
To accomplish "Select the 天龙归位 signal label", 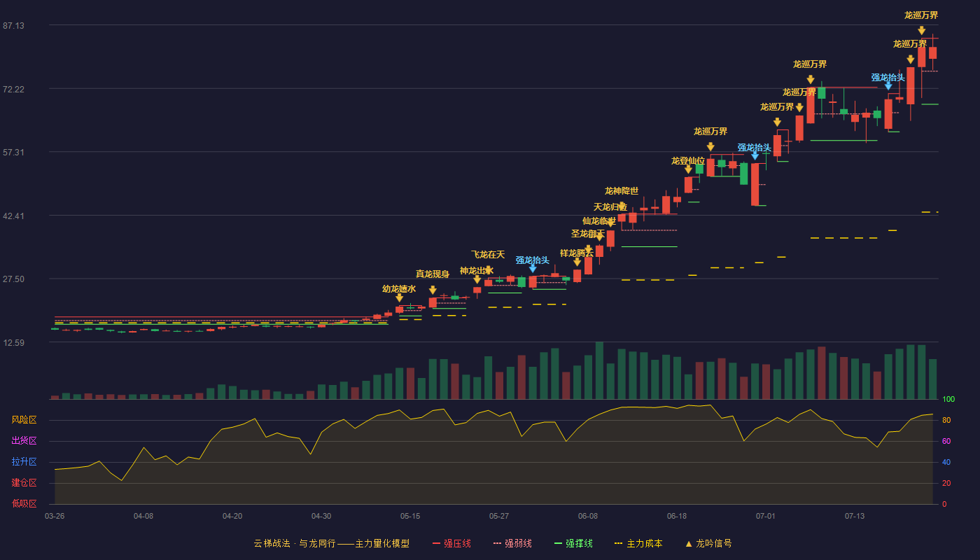I will [610, 207].
